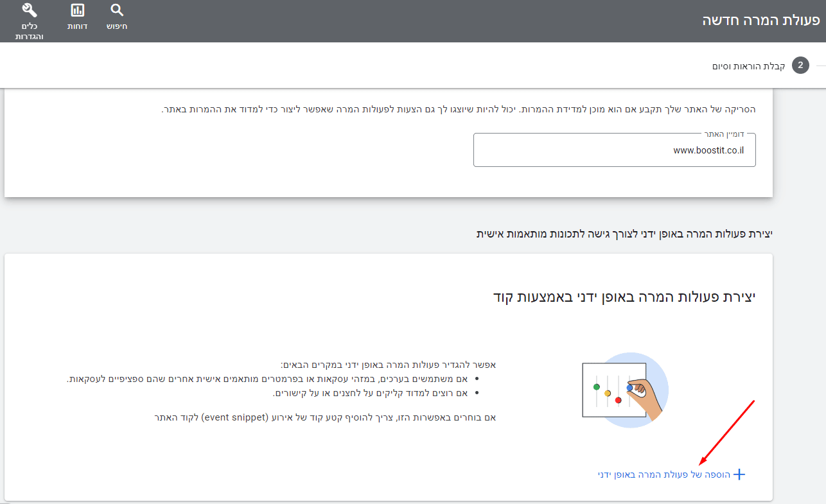
Task: Click the site scan description text
Action: (x=459, y=109)
